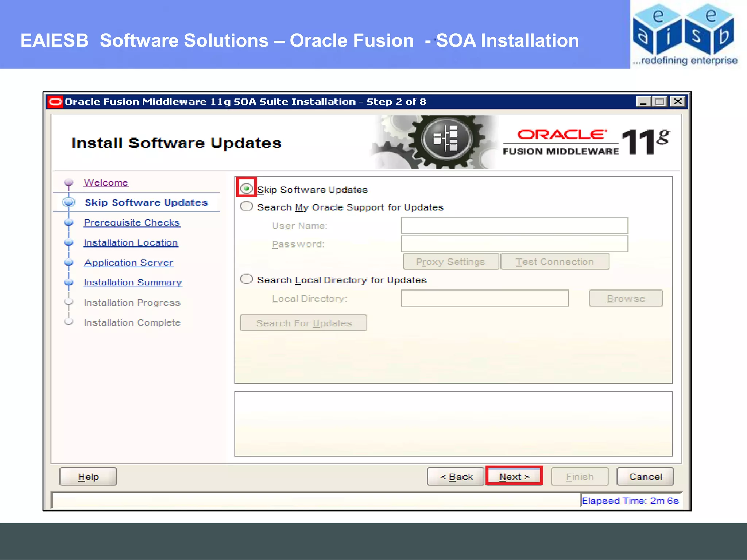Screen dimensions: 747x560
Task: Click the Prerequisite Checks step bullet icon
Action: point(69,222)
